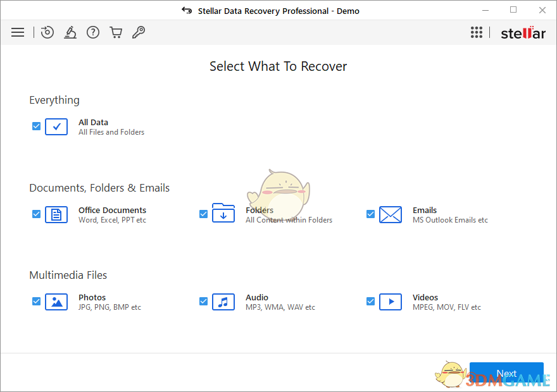
Task: Click the Stellar logo
Action: coord(523,32)
